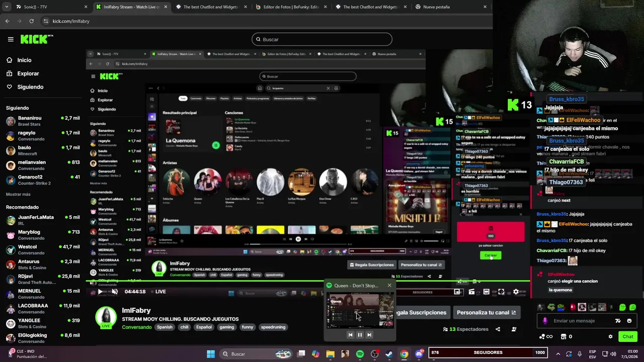Click the KICK logo
The width and height of the screenshot is (644, 362).
(36, 39)
